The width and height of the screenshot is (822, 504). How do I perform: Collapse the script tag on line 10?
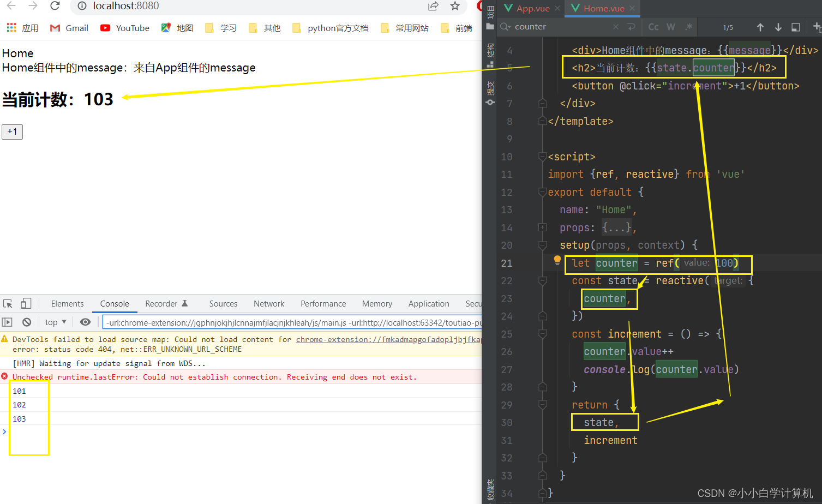coord(542,157)
